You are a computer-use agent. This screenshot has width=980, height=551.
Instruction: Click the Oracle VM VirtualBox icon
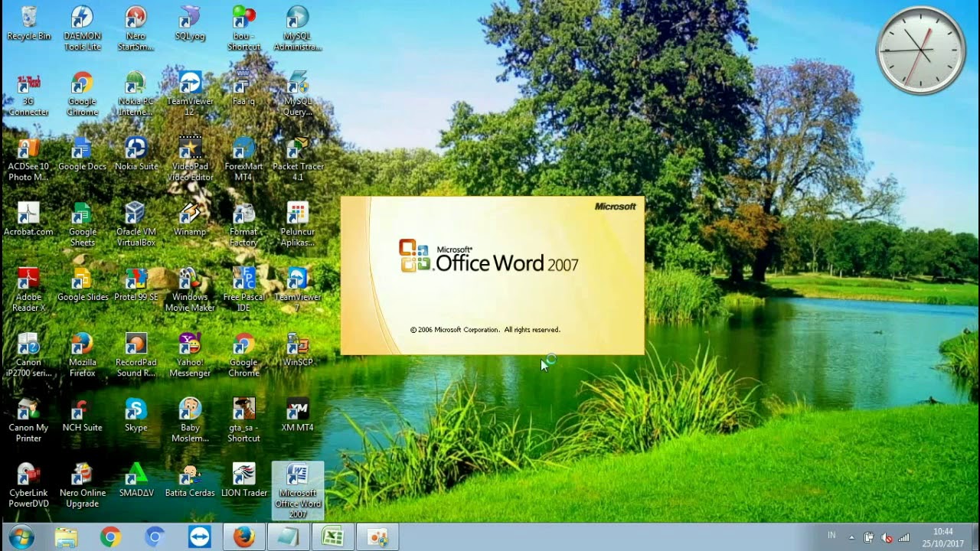point(136,225)
